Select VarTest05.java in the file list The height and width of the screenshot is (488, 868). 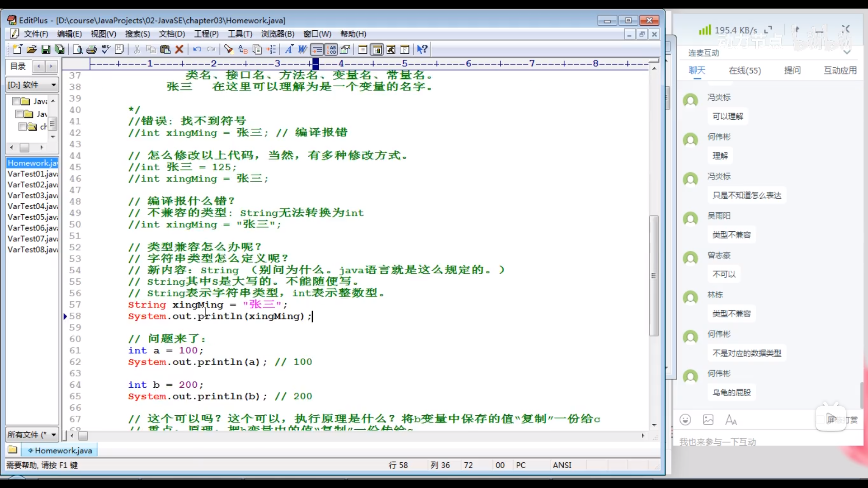[x=33, y=217]
